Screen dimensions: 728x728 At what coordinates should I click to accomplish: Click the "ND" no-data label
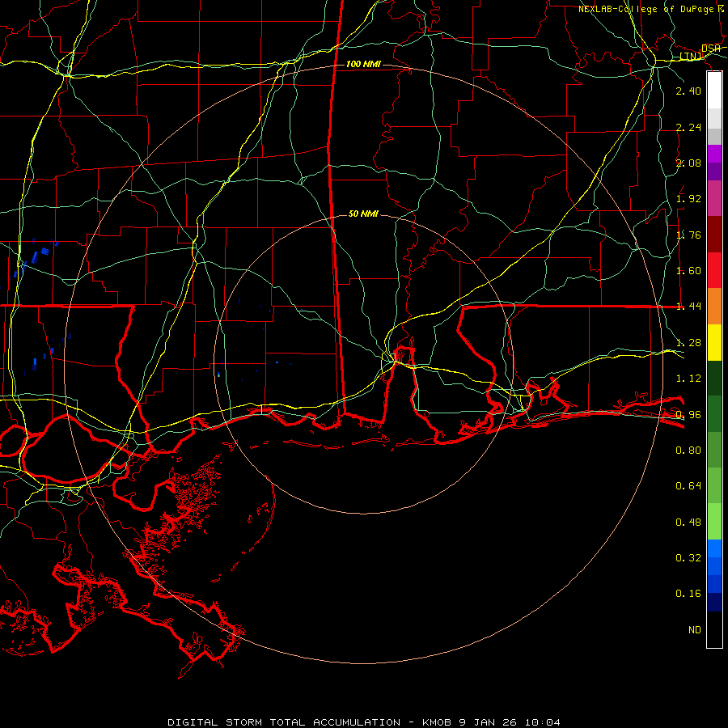[695, 630]
